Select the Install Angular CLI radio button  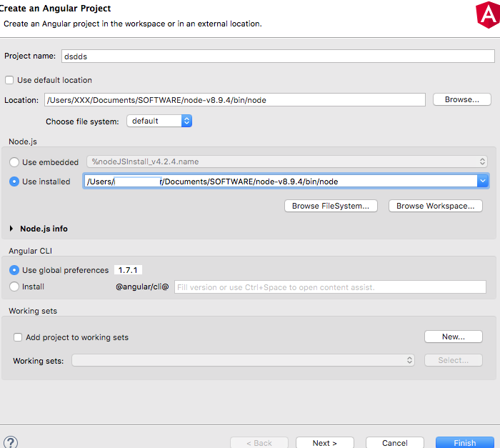pos(14,287)
